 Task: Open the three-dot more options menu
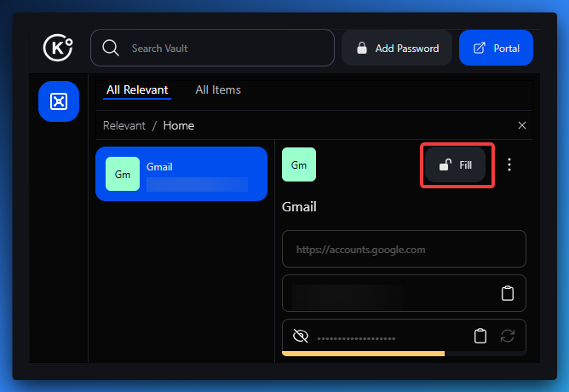click(509, 165)
